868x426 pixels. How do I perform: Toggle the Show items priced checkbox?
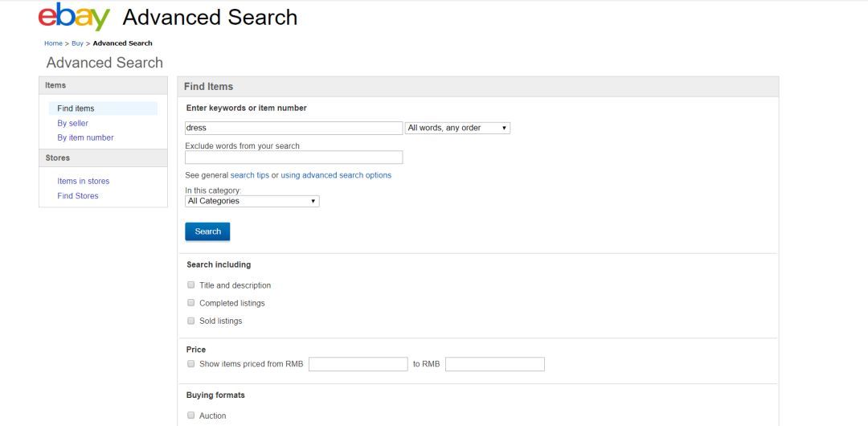(x=191, y=364)
